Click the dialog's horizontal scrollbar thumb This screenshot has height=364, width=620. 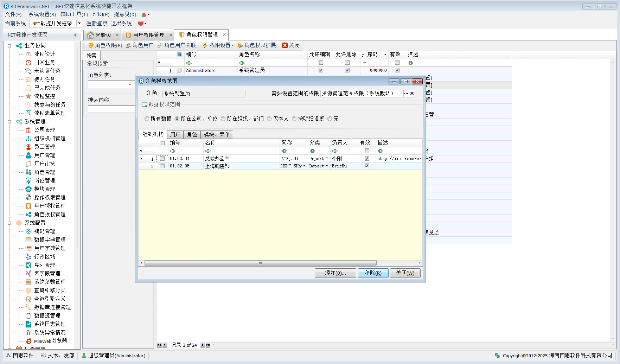coord(260,263)
